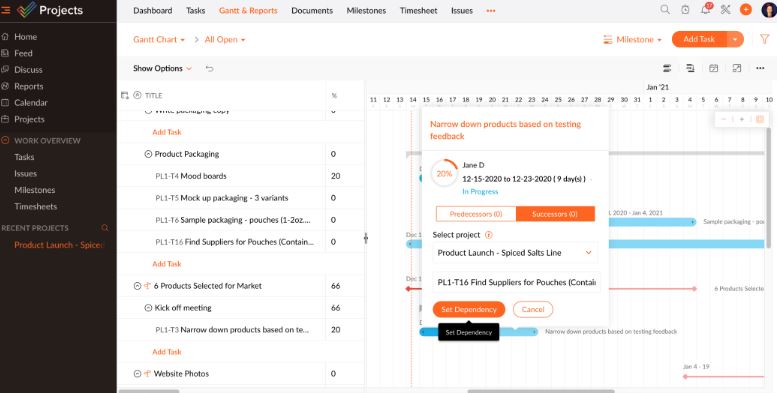This screenshot has width=777, height=393.
Task: Zoom in the Gantt chart with plus
Action: click(742, 119)
